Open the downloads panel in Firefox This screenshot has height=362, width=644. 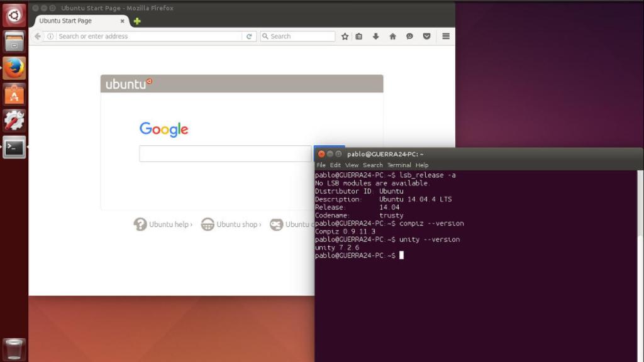pyautogui.click(x=375, y=36)
